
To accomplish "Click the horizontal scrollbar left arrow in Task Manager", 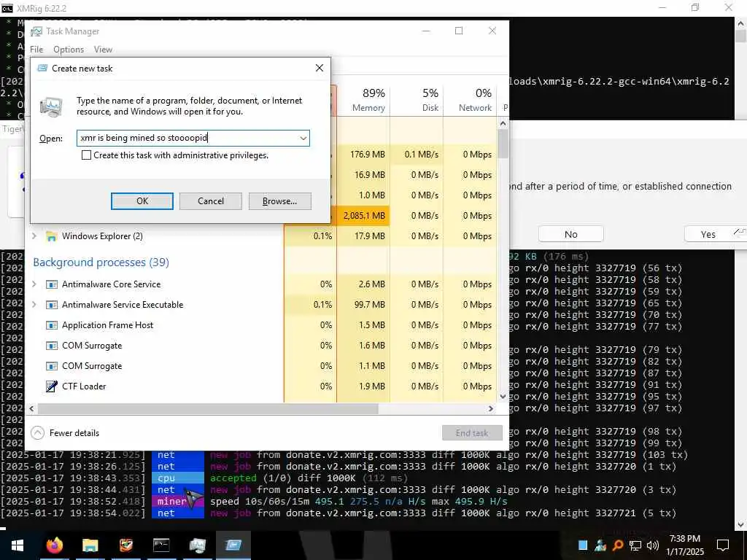I will coord(32,408).
